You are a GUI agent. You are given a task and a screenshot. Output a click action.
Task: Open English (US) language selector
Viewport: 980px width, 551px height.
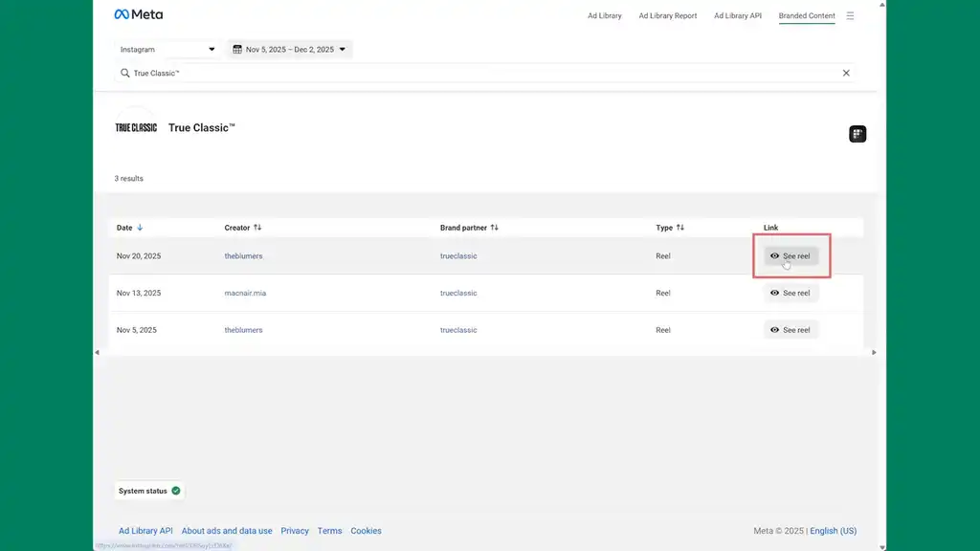point(833,531)
